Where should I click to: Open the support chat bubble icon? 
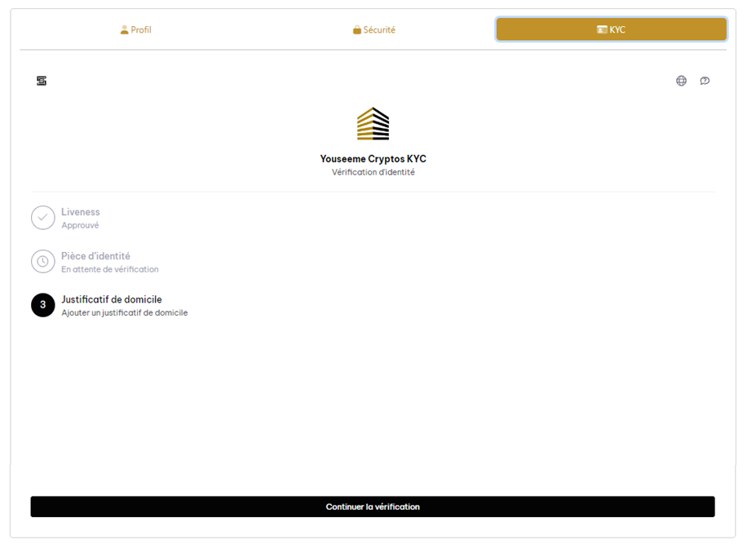coord(705,81)
